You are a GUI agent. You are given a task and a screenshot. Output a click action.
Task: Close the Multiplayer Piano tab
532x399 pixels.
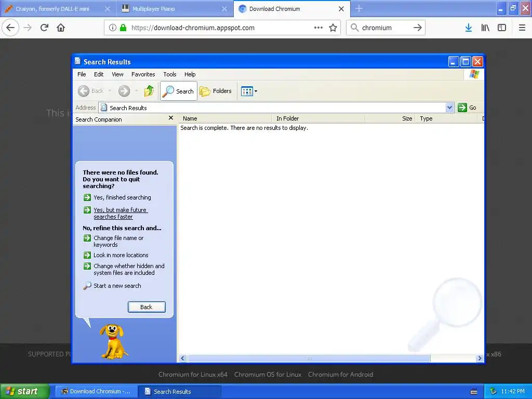[224, 9]
